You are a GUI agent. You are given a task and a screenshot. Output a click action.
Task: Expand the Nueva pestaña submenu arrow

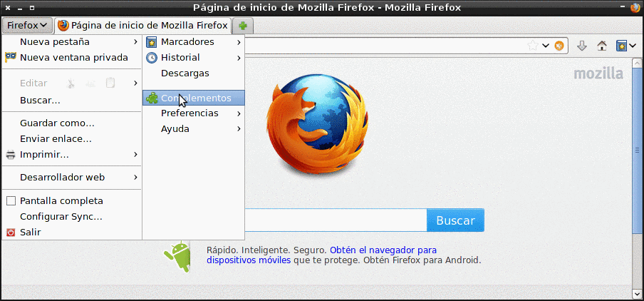(135, 42)
